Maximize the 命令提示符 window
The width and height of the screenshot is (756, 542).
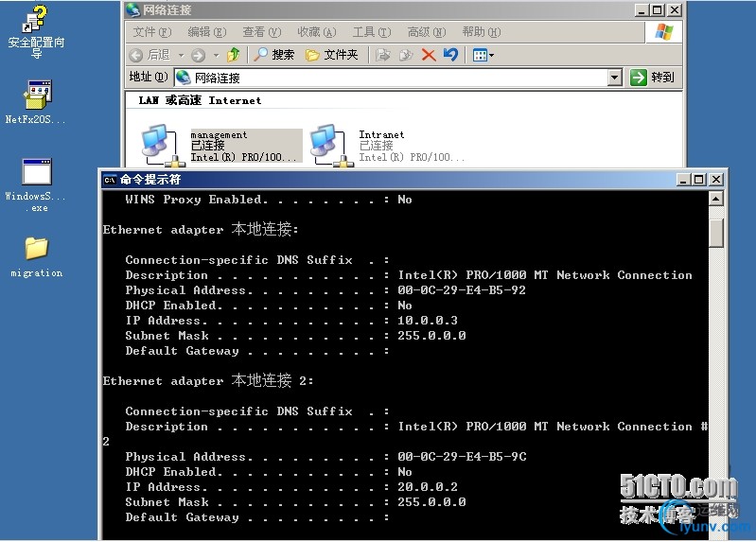[x=698, y=180]
